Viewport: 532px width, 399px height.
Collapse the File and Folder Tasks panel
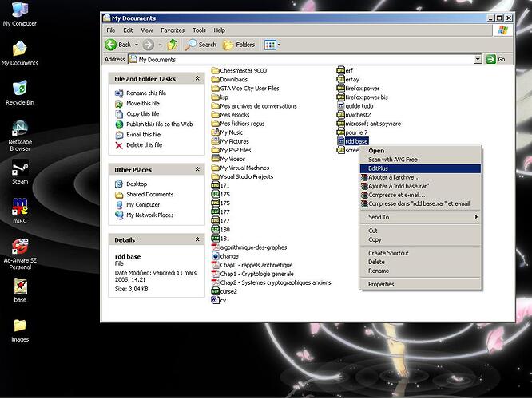[x=196, y=79]
